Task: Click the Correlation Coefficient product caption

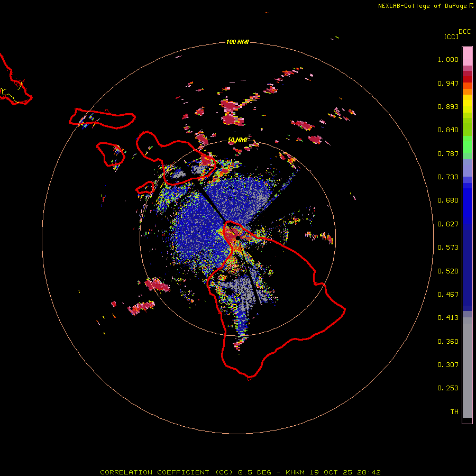Action: tap(240, 472)
